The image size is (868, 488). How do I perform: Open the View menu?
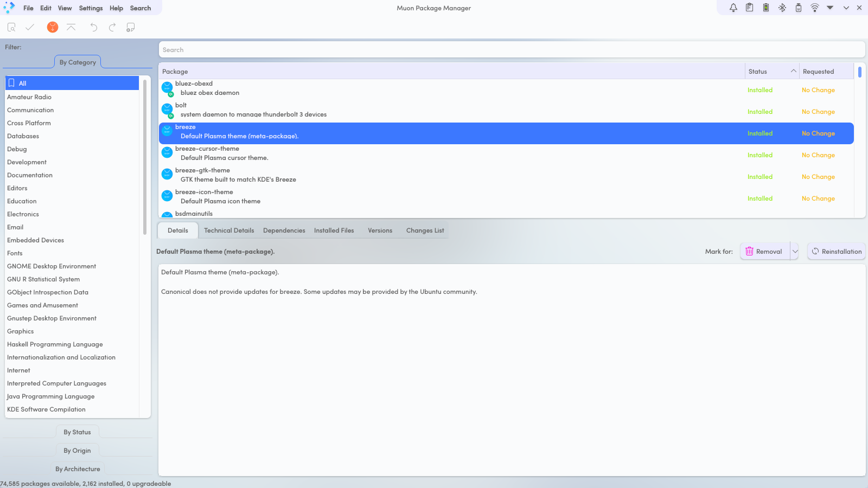coord(65,8)
